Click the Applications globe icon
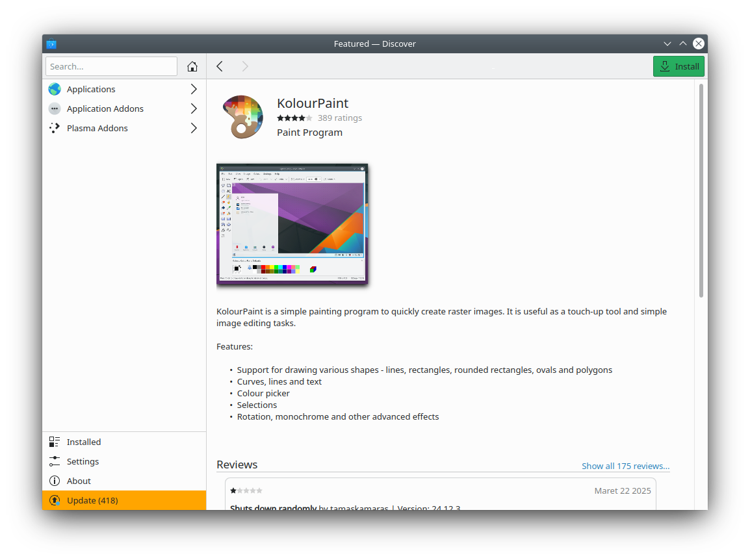This screenshot has height=560, width=750. click(x=55, y=89)
